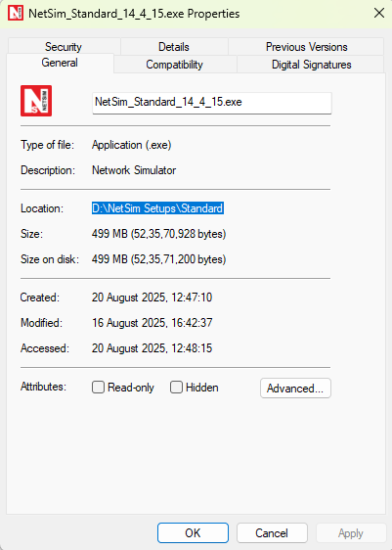Image resolution: width=392 pixels, height=550 pixels.
Task: Click the 'Location:' label
Action: click(x=42, y=208)
